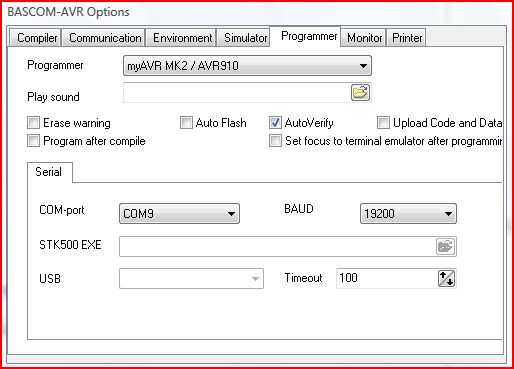Expand the USB dropdown list
Viewport: 514px width, 369px height.
pos(191,278)
